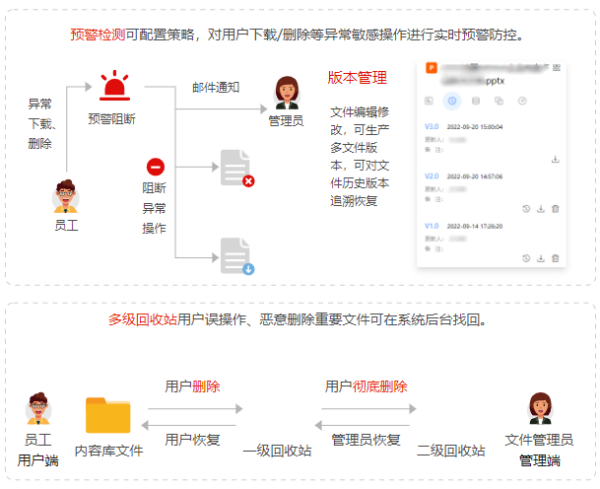Click the yellow content library folder
Screen dimensions: 600x489
pos(108,414)
